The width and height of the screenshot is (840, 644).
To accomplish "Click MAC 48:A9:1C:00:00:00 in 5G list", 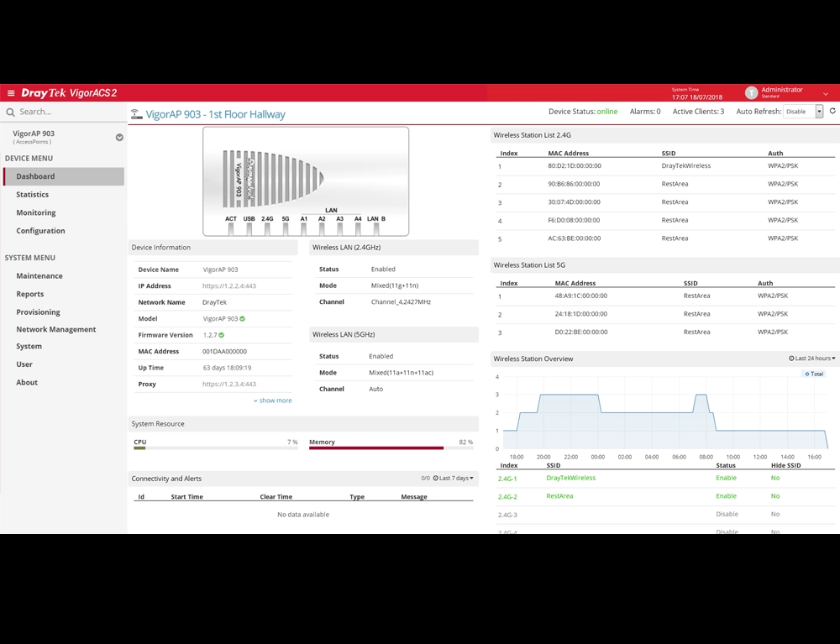I will (x=580, y=296).
